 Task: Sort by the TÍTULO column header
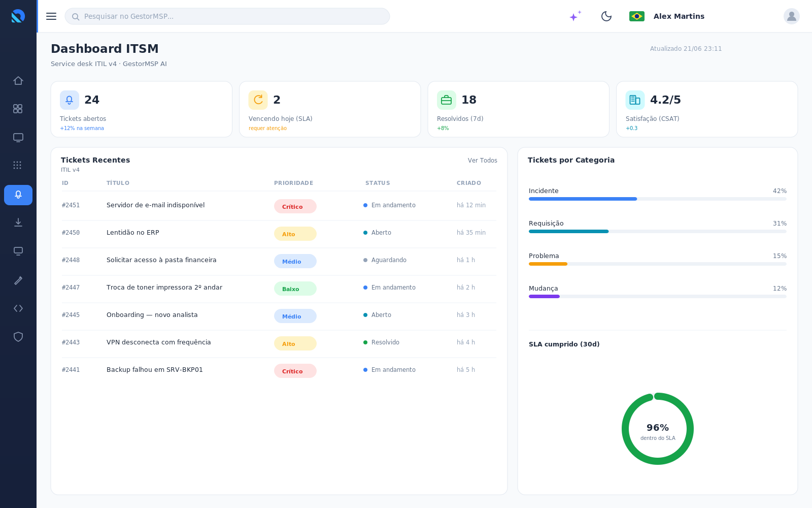(118, 183)
